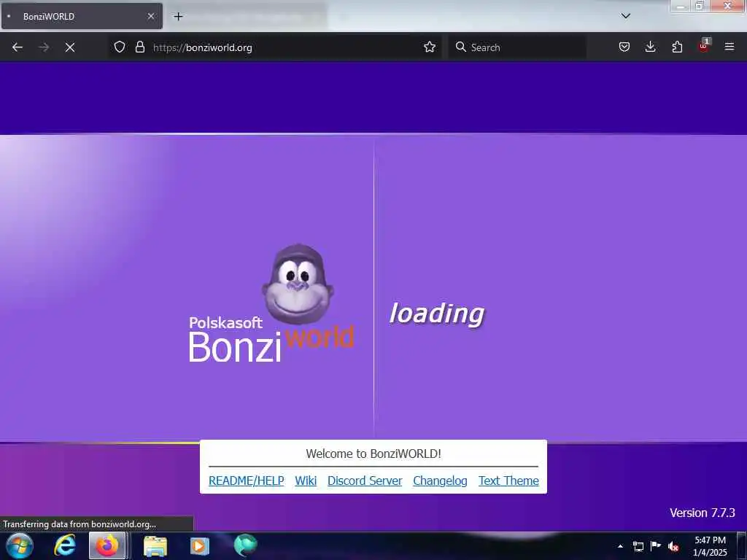Open the network tray icon
Viewport: 747px width, 560px height.
pyautogui.click(x=638, y=546)
